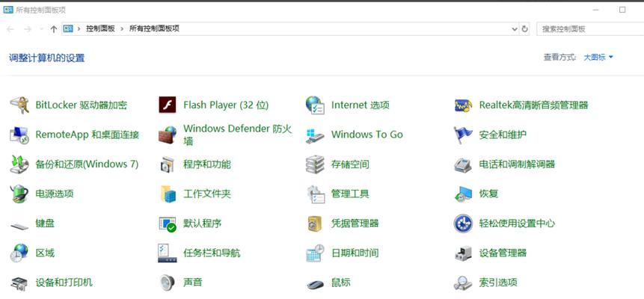Open the 索引选项 magnifier icon
Viewport: 644px width, 299px height.
(x=463, y=283)
